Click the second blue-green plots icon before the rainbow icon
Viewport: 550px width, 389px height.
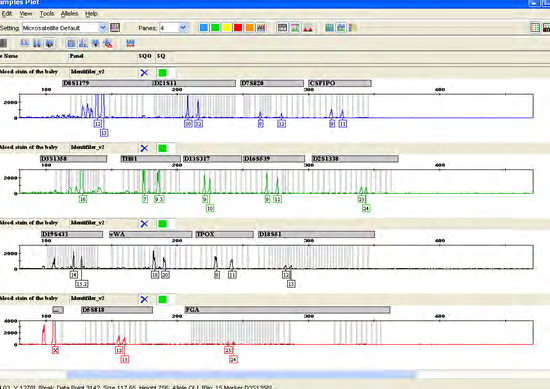pos(341,27)
